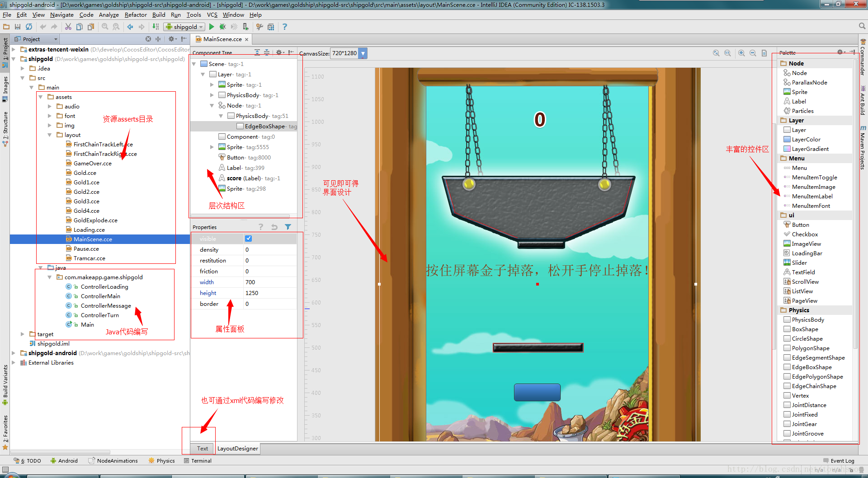The width and height of the screenshot is (868, 478).
Task: Click the blue Help question mark icon
Action: pos(285,27)
